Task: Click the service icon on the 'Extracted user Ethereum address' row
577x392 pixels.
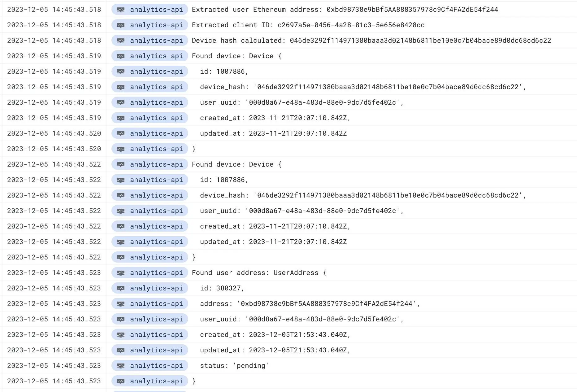Action: pyautogui.click(x=121, y=10)
